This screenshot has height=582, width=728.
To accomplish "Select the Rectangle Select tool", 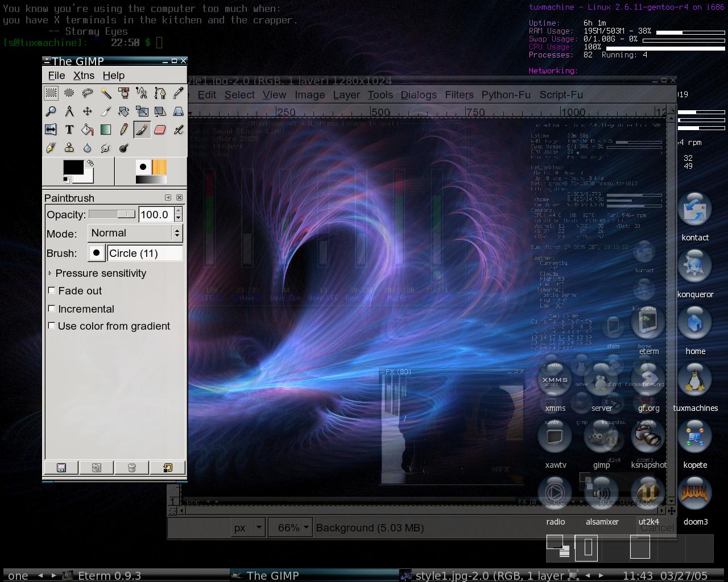I will pos(51,93).
